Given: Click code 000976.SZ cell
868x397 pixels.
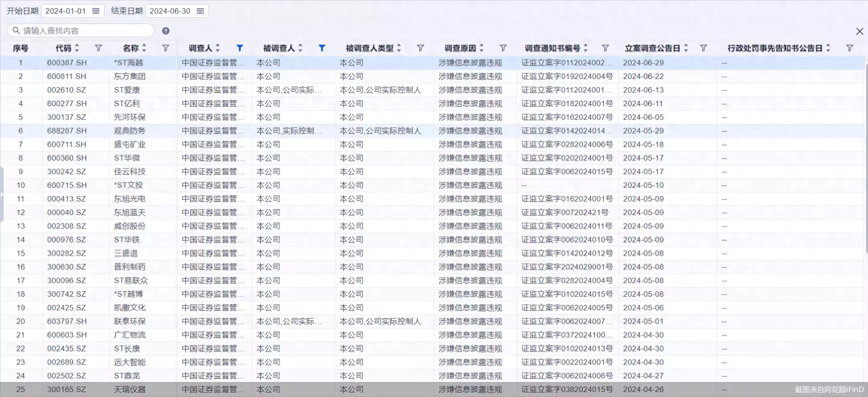Looking at the screenshot, I should click(x=67, y=240).
